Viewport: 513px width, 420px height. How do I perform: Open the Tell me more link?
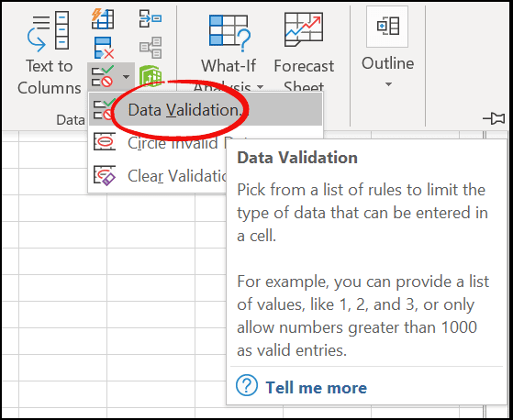point(316,388)
